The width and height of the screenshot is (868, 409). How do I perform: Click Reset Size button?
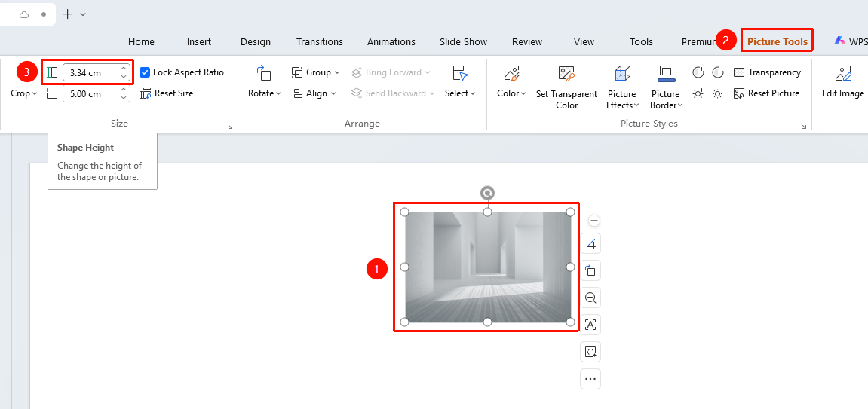pos(167,93)
